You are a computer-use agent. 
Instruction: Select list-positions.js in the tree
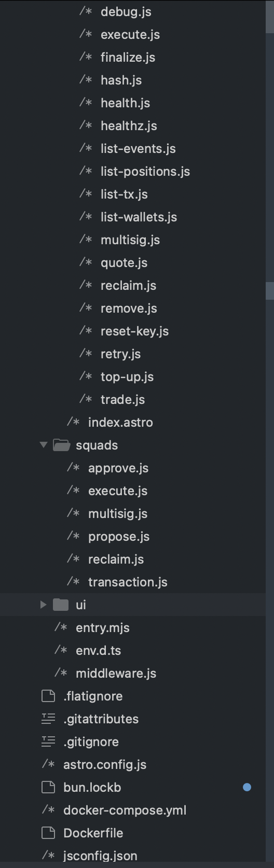pos(145,171)
